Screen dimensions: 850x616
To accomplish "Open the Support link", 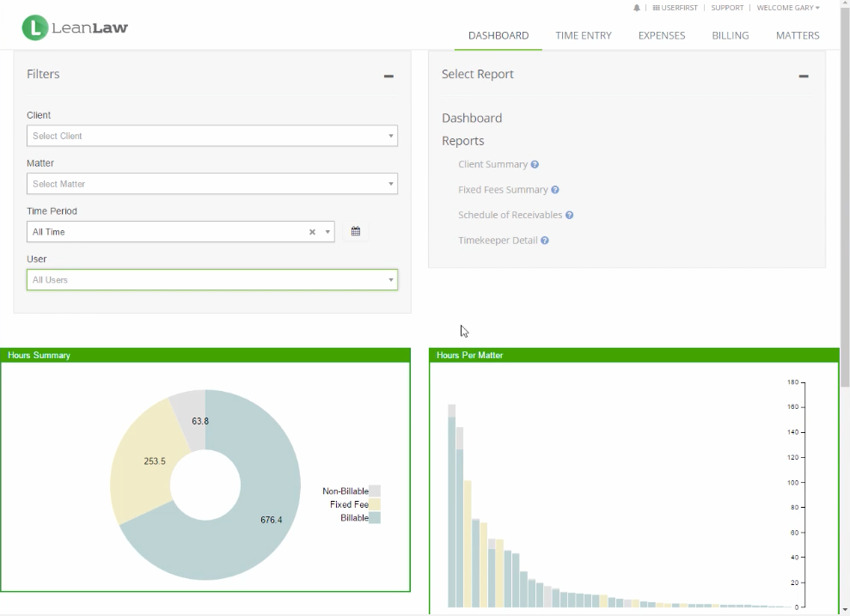I will click(727, 8).
